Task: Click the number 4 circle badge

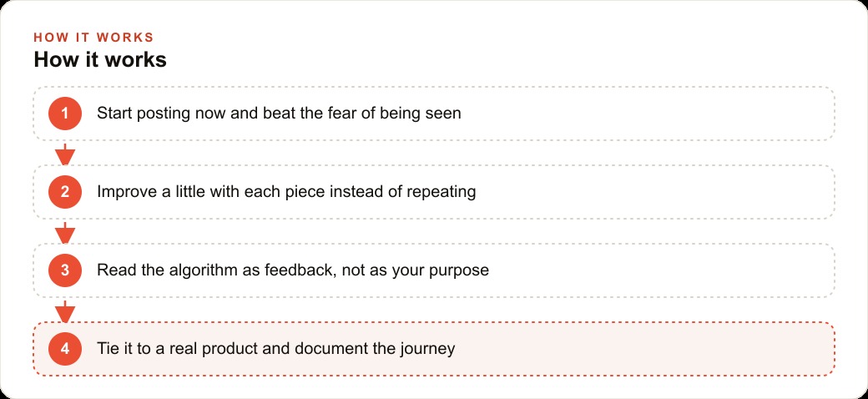Action: tap(65, 349)
